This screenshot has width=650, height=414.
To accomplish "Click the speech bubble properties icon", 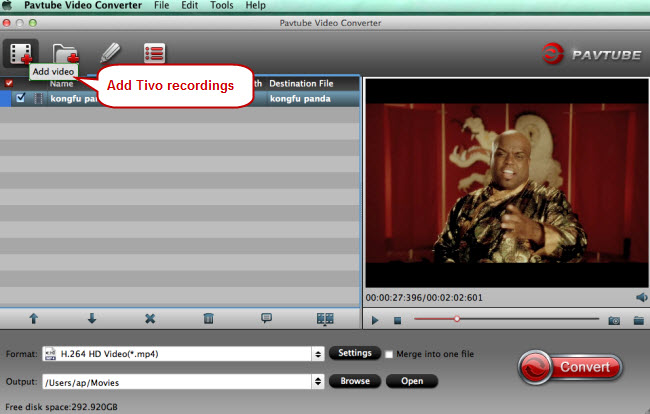I will click(x=267, y=318).
